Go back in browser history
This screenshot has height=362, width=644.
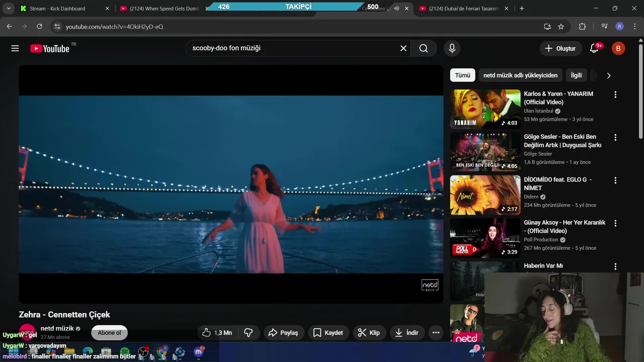coord(9,26)
